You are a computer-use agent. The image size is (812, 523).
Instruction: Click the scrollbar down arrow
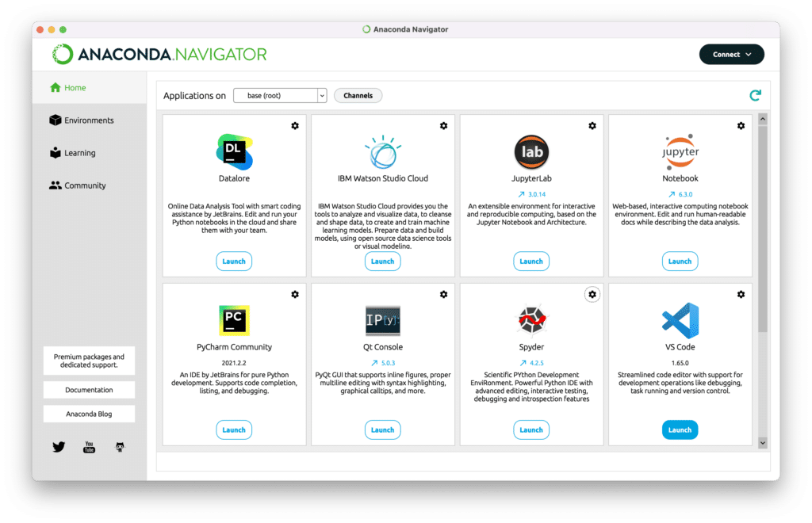[x=763, y=443]
